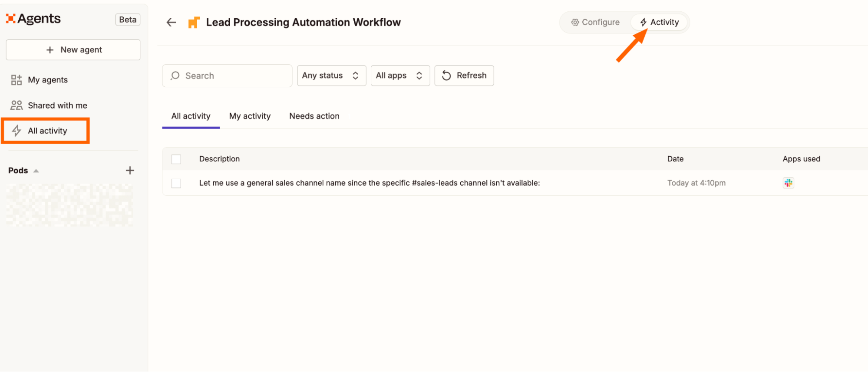Click the Beta badge
The image size is (868, 372).
coord(128,20)
